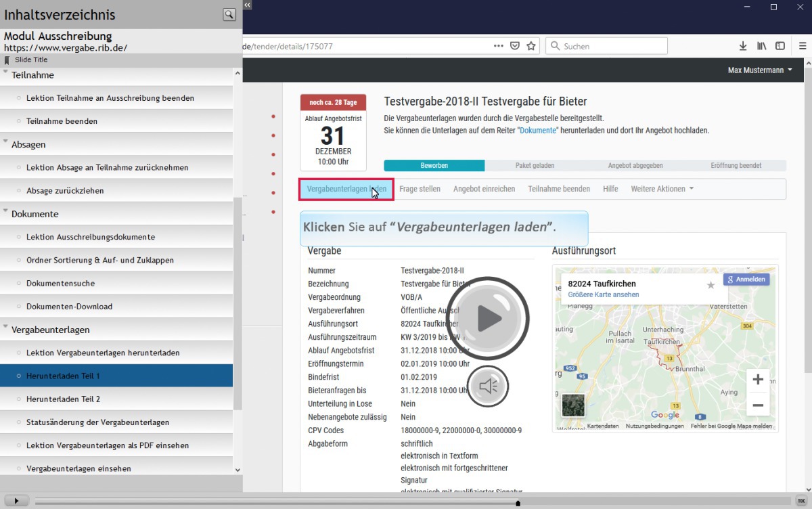Open the browser library icon
This screenshot has height=509, width=812.
click(762, 46)
